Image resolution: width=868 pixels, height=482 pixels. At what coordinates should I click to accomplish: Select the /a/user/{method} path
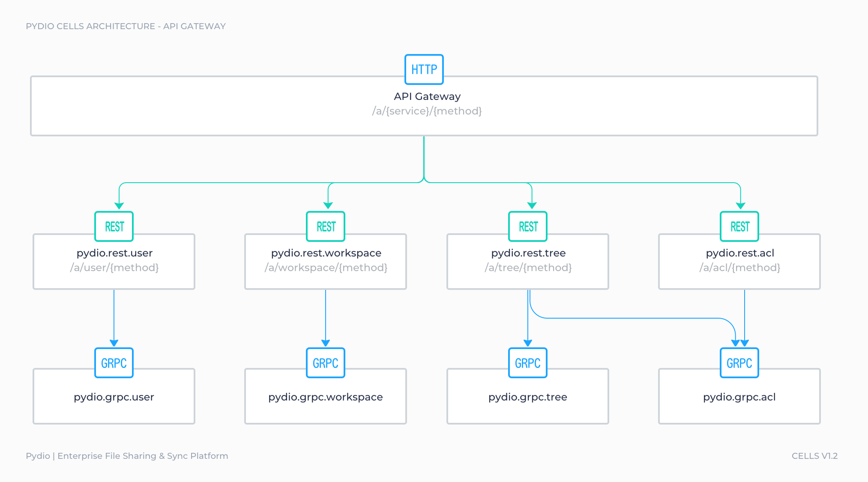tap(114, 268)
